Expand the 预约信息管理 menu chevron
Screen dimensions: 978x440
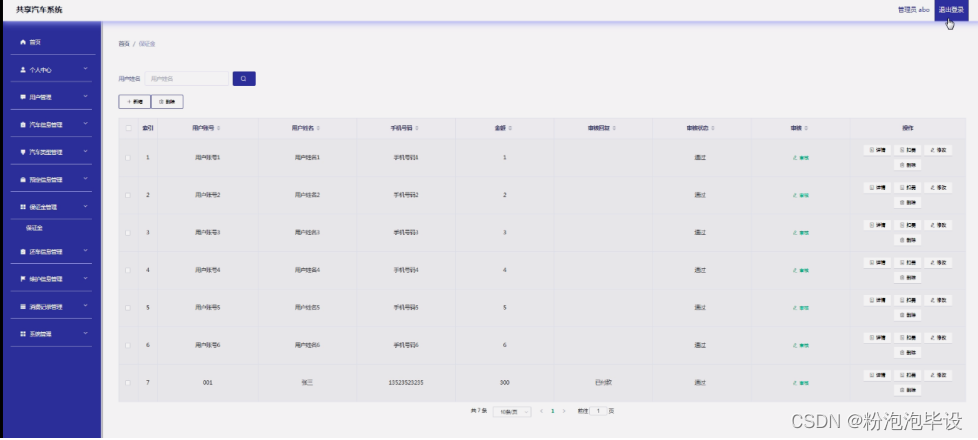(85, 178)
